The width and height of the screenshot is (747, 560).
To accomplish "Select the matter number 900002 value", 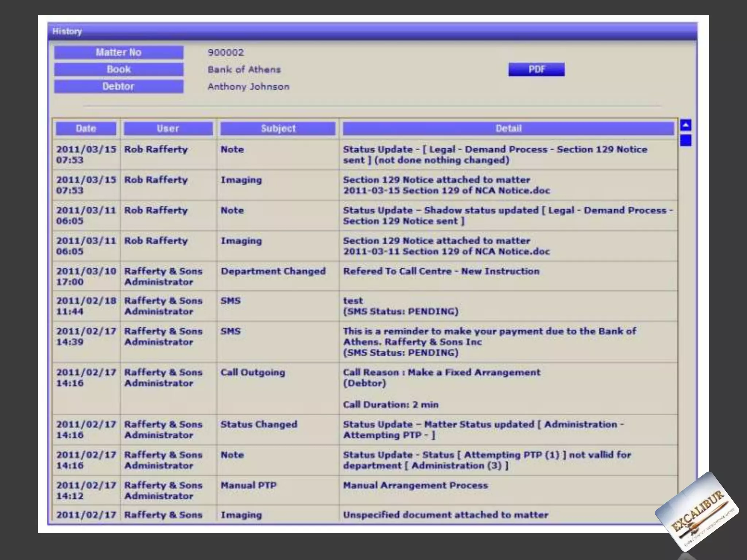I will tap(225, 52).
